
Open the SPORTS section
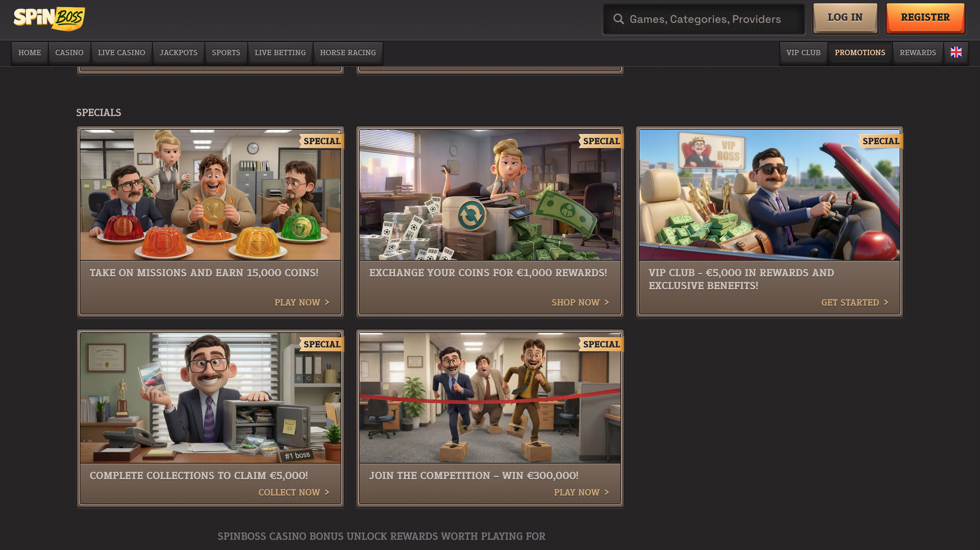pyautogui.click(x=226, y=52)
